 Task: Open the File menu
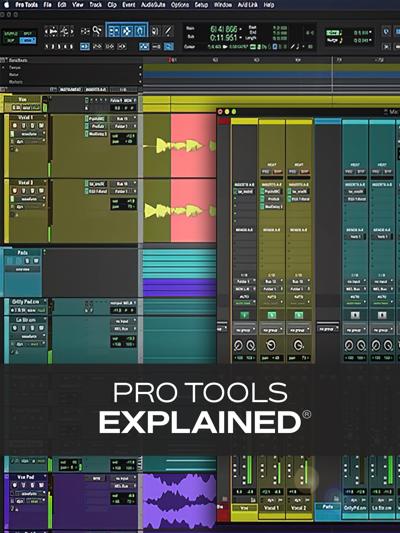coord(47,5)
